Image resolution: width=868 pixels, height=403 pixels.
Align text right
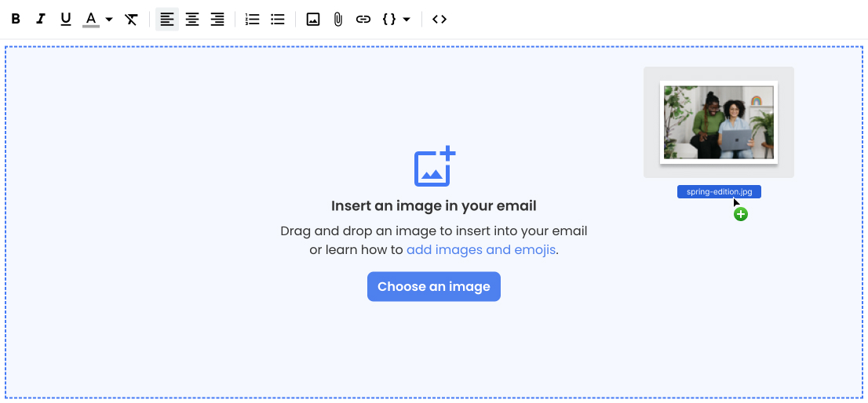(217, 20)
